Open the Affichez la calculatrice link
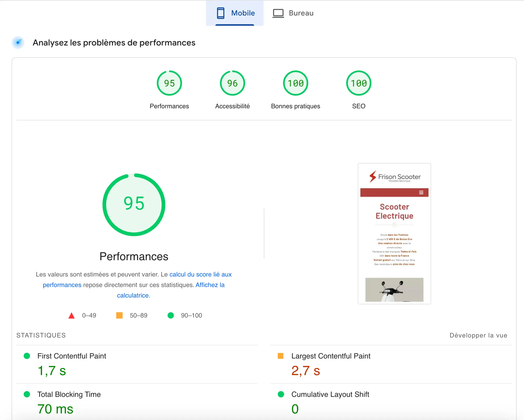The width and height of the screenshot is (524, 420). (210, 285)
